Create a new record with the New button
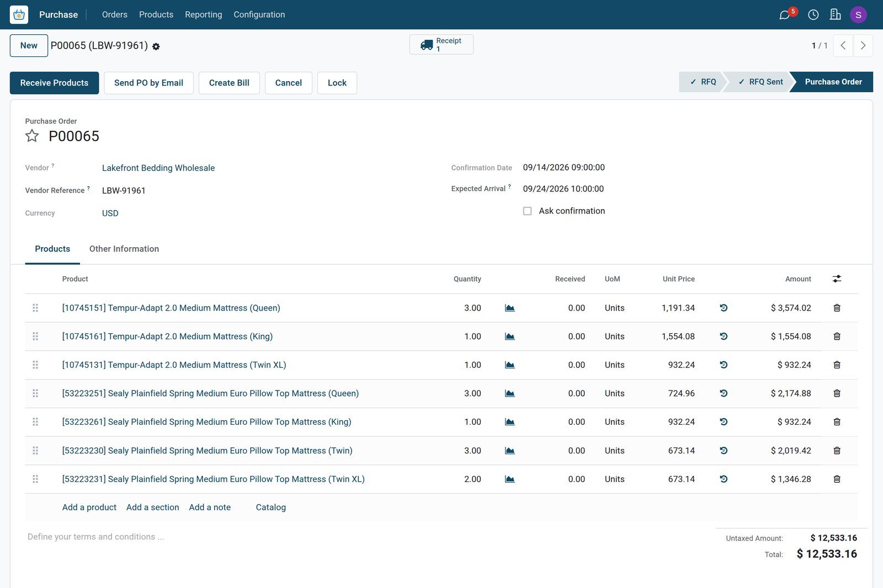Screen dimensions: 883x588 pyautogui.click(x=29, y=46)
